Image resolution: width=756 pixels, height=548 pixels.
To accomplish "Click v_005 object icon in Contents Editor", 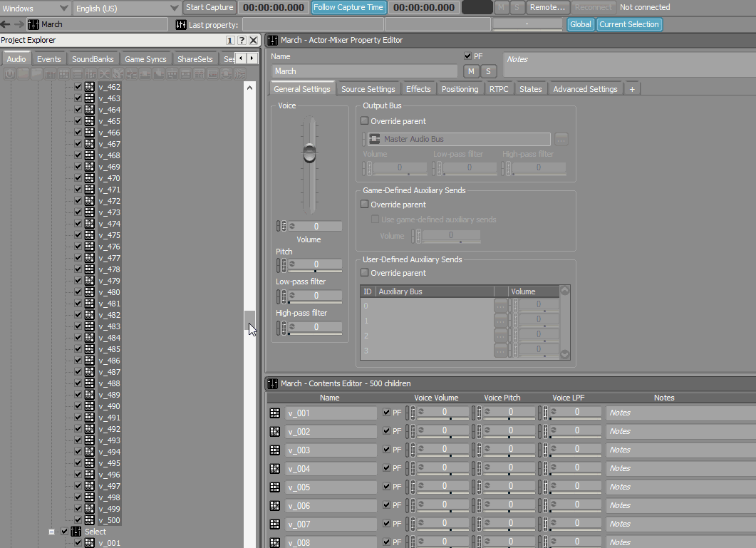I will click(x=275, y=487).
